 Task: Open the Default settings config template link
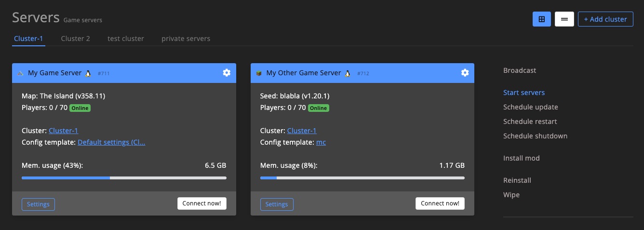[111, 142]
